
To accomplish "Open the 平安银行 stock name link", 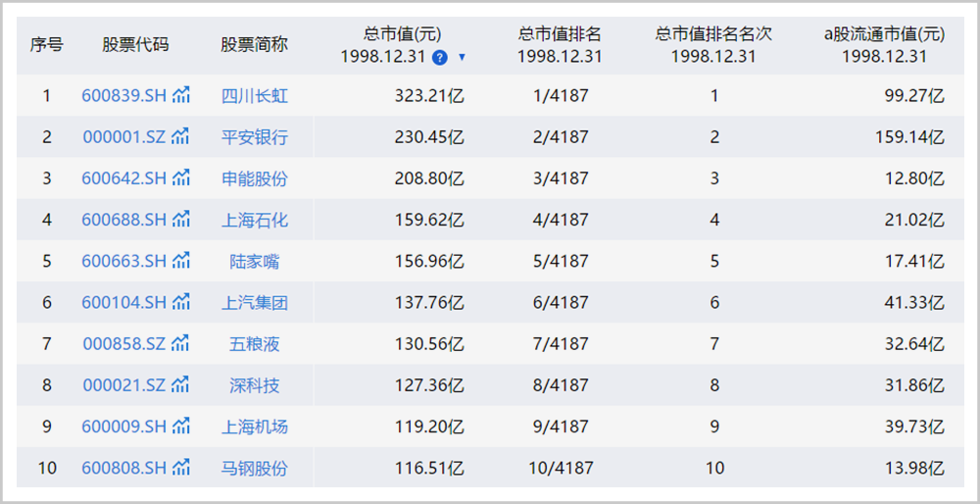I will pyautogui.click(x=255, y=137).
